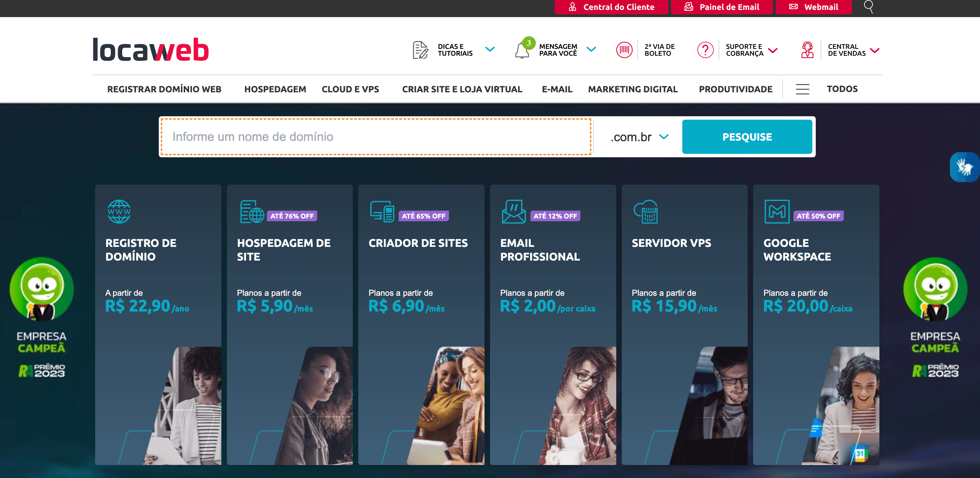This screenshot has height=478, width=980.
Task: Open the Registro de Domínio card title
Action: [141, 250]
